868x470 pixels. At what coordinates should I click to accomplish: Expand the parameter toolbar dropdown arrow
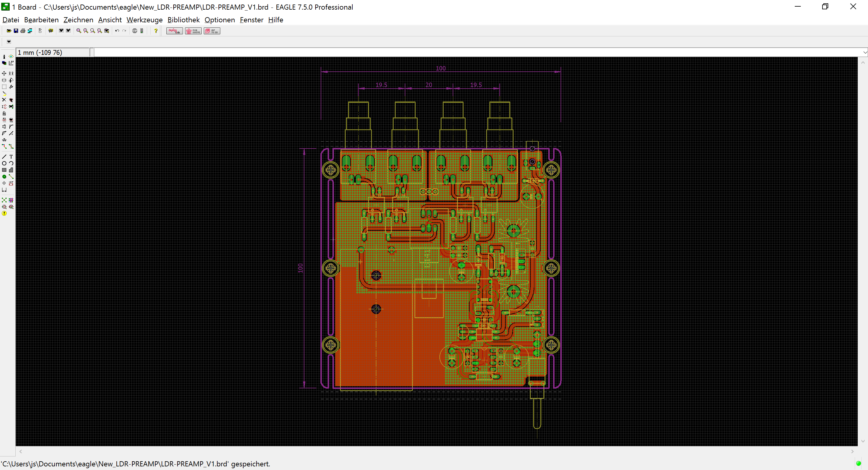coord(9,42)
